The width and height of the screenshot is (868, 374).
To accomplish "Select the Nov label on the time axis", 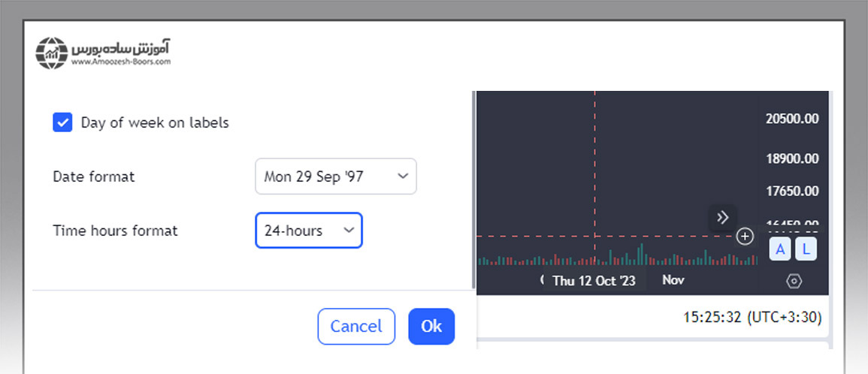I will click(x=673, y=280).
